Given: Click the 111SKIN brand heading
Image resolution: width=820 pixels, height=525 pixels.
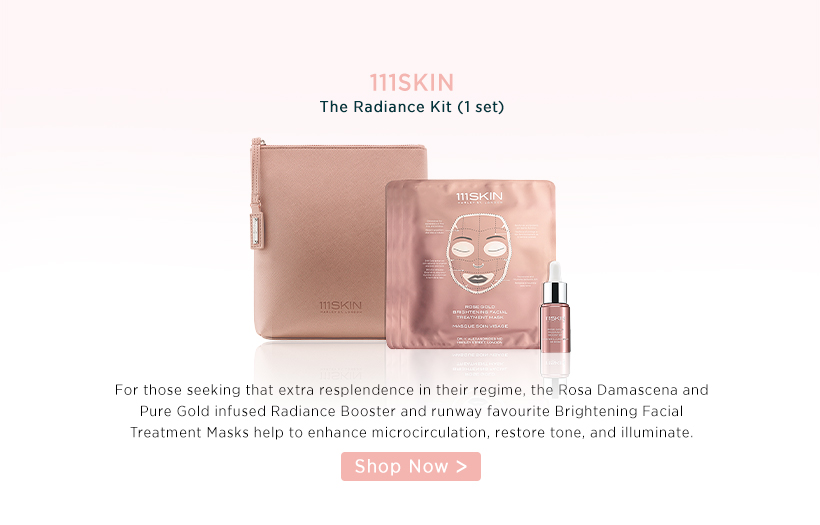Looking at the screenshot, I should pos(412,83).
